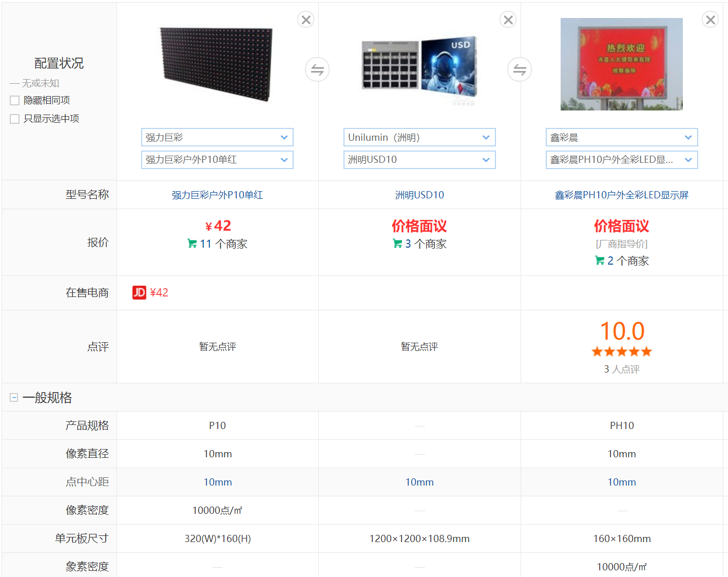
Task: Open the 鑫彩晨PH10户外全彩LED model dropdown
Action: [x=622, y=160]
